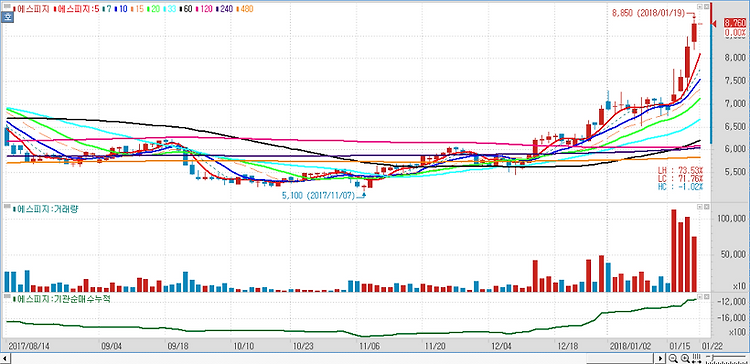750x364 pixels.
Task: Zoom out the chart with minus magnifier
Action: (x=673, y=358)
